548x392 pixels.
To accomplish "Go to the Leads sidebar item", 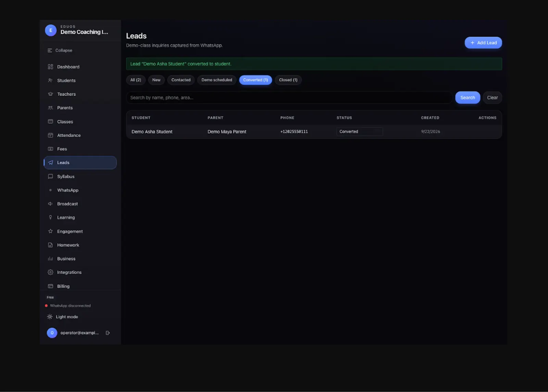I will tap(80, 163).
